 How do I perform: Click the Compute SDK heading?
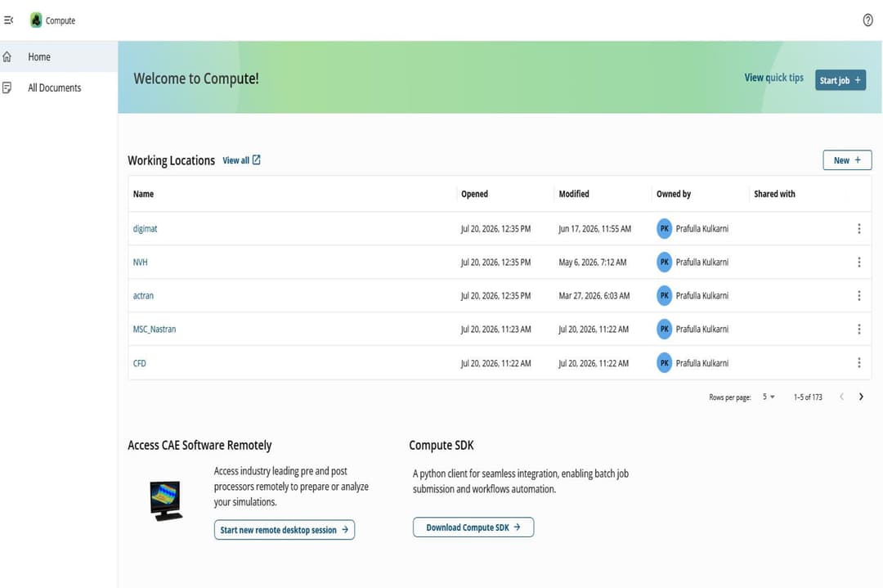coord(441,445)
